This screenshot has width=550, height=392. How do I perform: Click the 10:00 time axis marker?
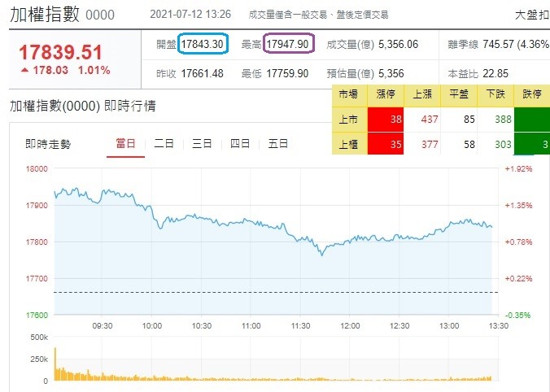[151, 325]
